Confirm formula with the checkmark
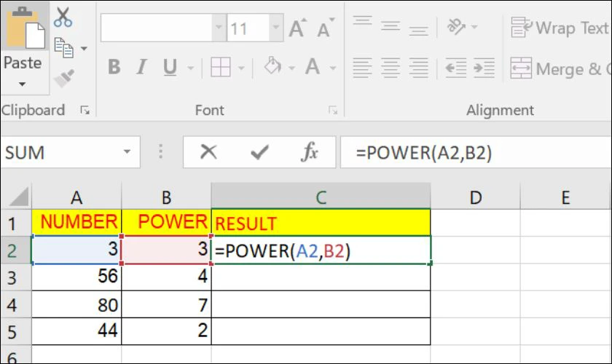This screenshot has height=364, width=612. pyautogui.click(x=259, y=152)
